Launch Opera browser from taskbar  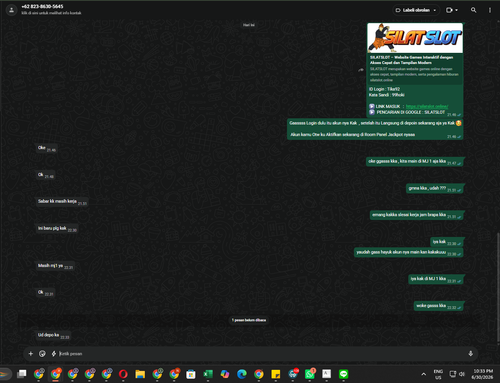click(x=123, y=374)
